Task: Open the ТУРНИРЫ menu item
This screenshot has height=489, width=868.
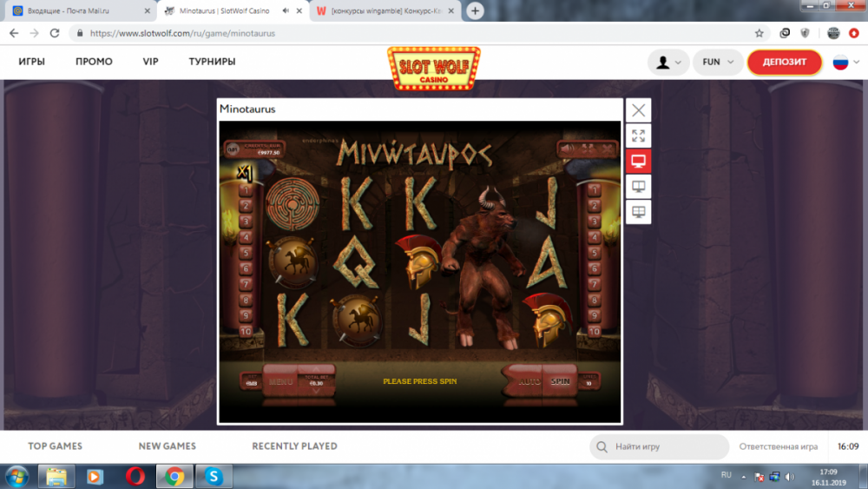Action: coord(212,63)
